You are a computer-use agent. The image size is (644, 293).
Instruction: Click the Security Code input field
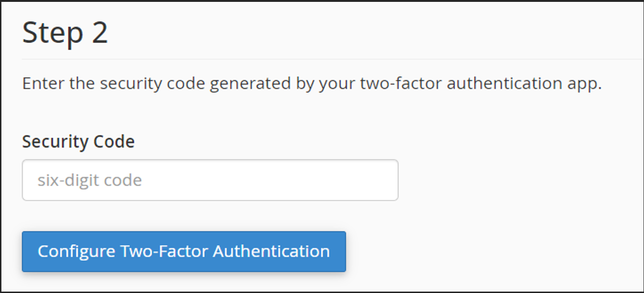[210, 180]
